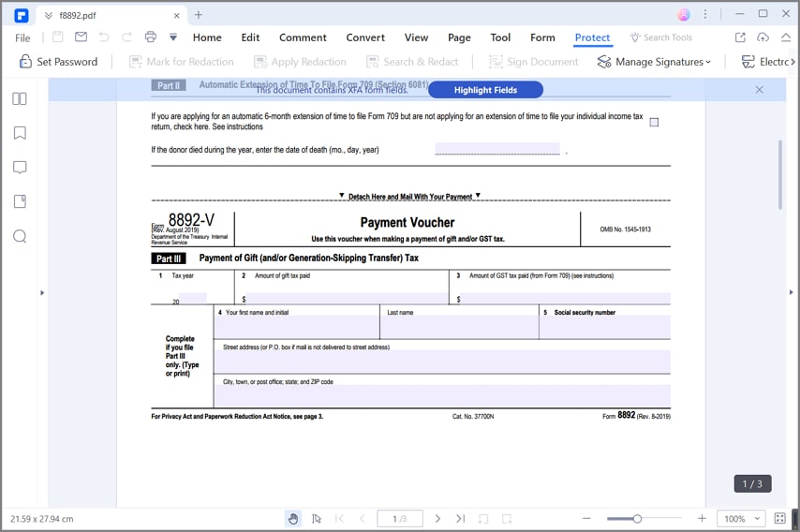
Task: Click the Street address field
Action: tap(442, 362)
